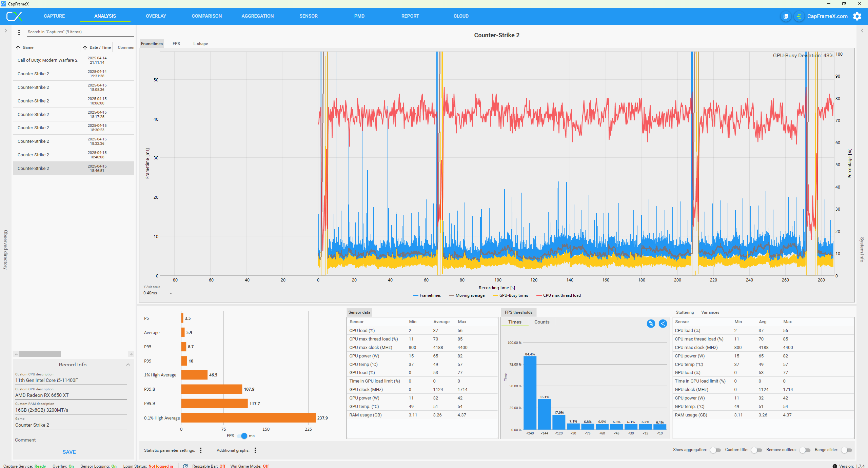Open Statistic parameter settings three-dot menu

(201, 450)
